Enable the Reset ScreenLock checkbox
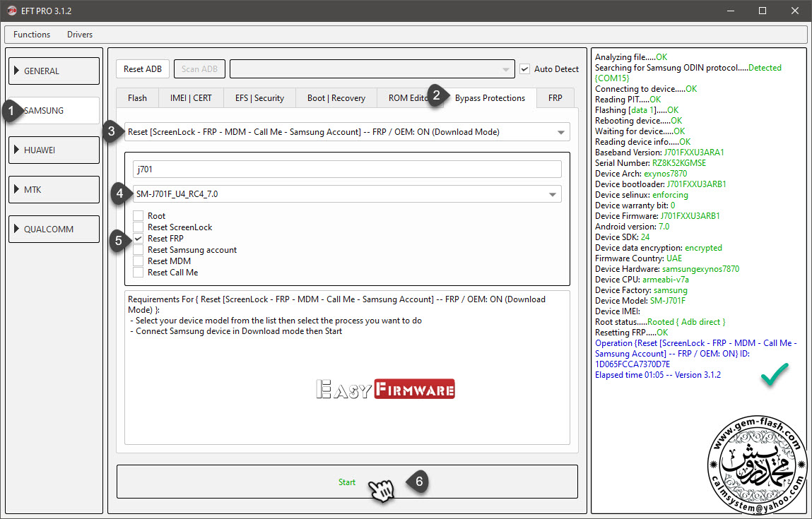Screen dimensions: 812x519 (x=139, y=227)
